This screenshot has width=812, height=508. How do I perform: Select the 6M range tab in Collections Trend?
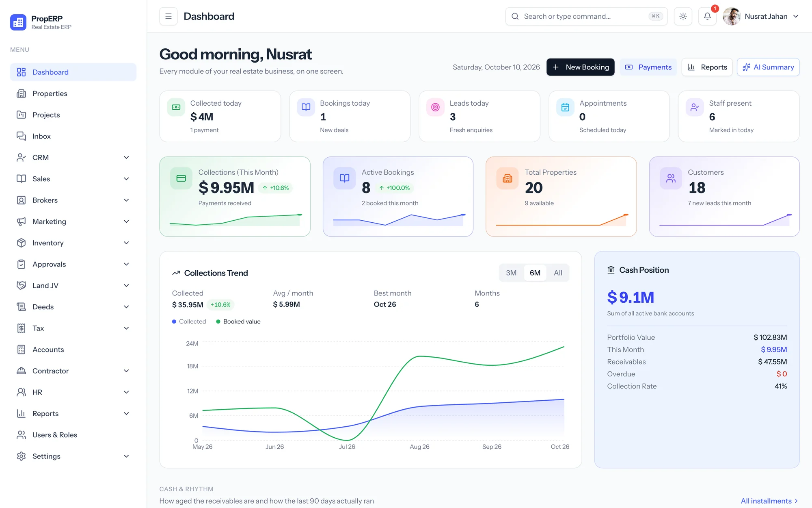[535, 273]
